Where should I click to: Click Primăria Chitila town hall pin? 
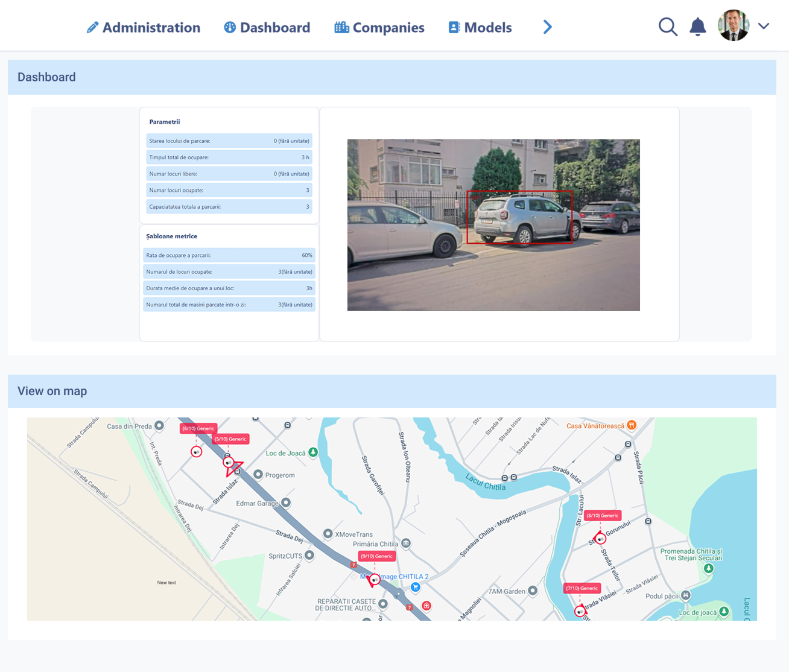pos(406,543)
